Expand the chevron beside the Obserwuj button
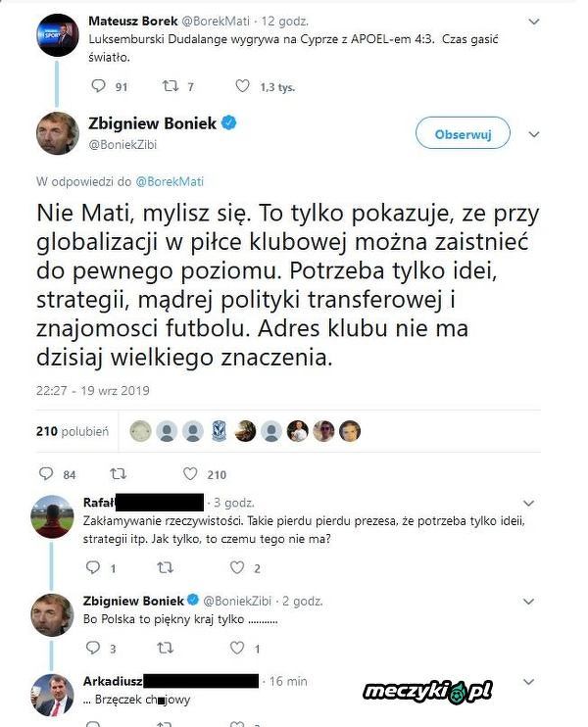The height and width of the screenshot is (727, 588). tap(534, 134)
